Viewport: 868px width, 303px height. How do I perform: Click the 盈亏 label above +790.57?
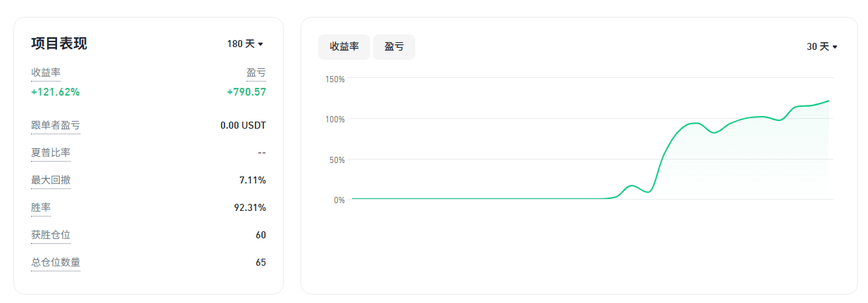(256, 72)
